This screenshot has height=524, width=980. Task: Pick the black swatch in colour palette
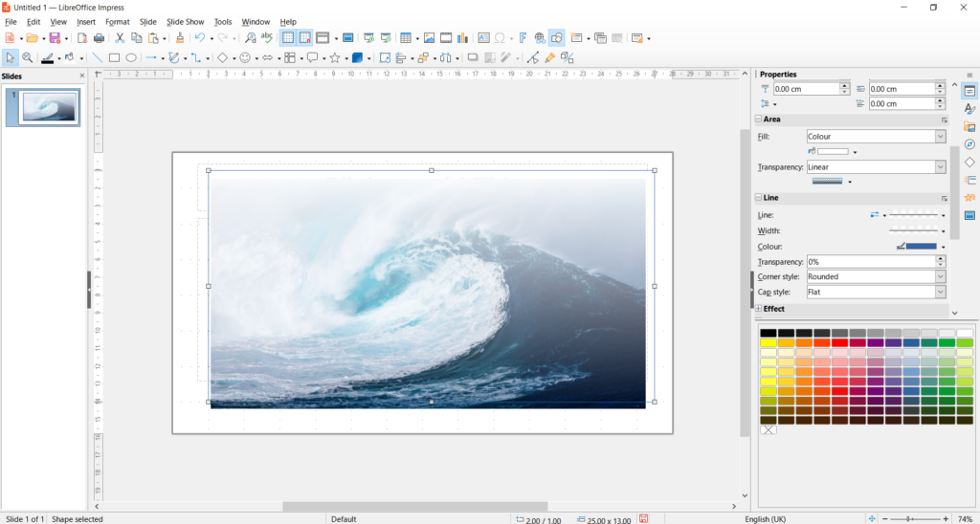[768, 333]
